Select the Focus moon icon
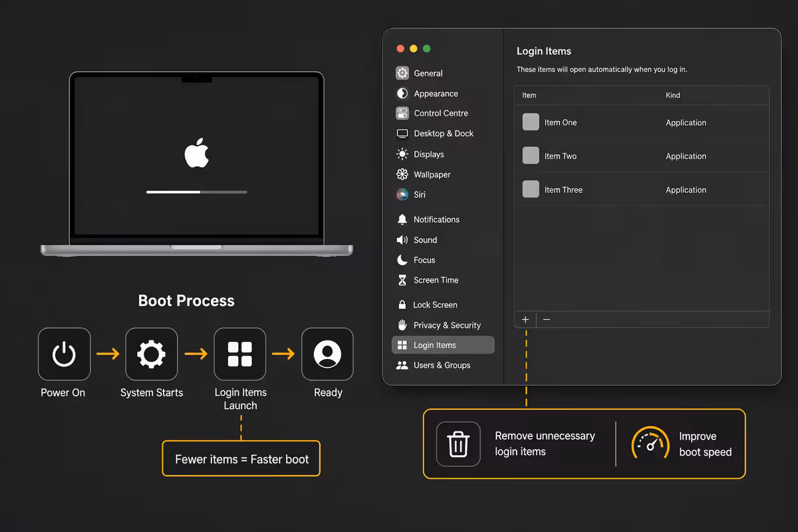798x532 pixels. [x=402, y=260]
